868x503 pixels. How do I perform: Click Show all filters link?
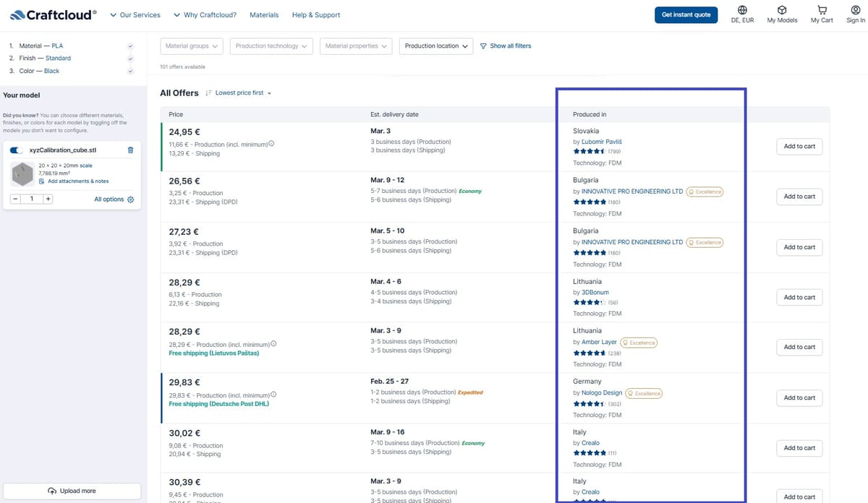(x=511, y=46)
